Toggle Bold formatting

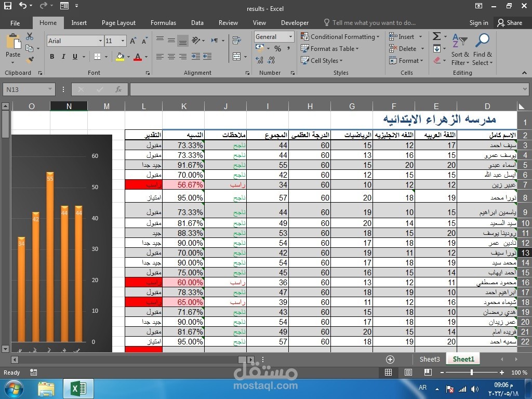[x=52, y=56]
